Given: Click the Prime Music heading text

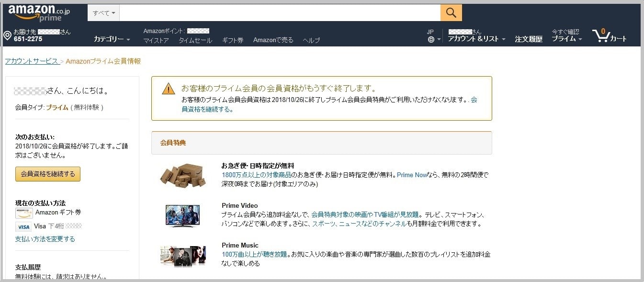Looking at the screenshot, I should pos(240,245).
